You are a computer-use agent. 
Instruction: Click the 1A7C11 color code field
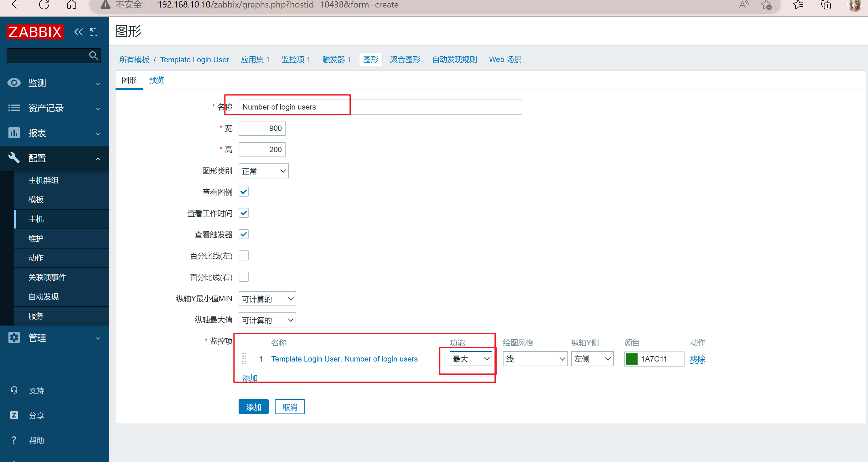[x=661, y=359]
